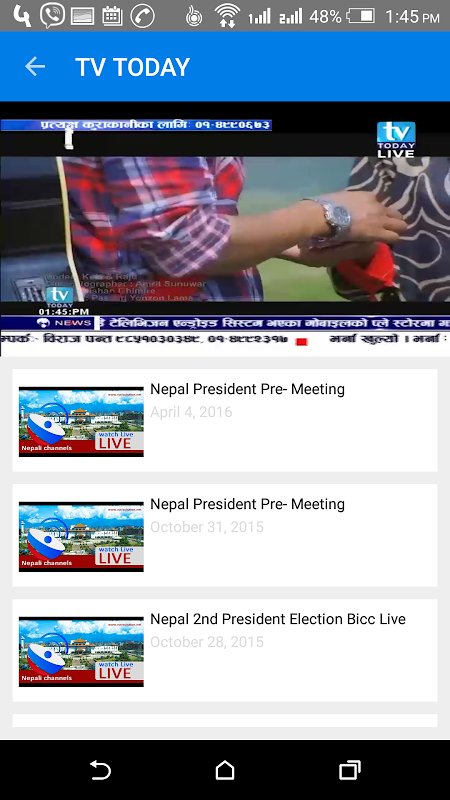Tap the scrolling news ticker below the video

point(225,323)
